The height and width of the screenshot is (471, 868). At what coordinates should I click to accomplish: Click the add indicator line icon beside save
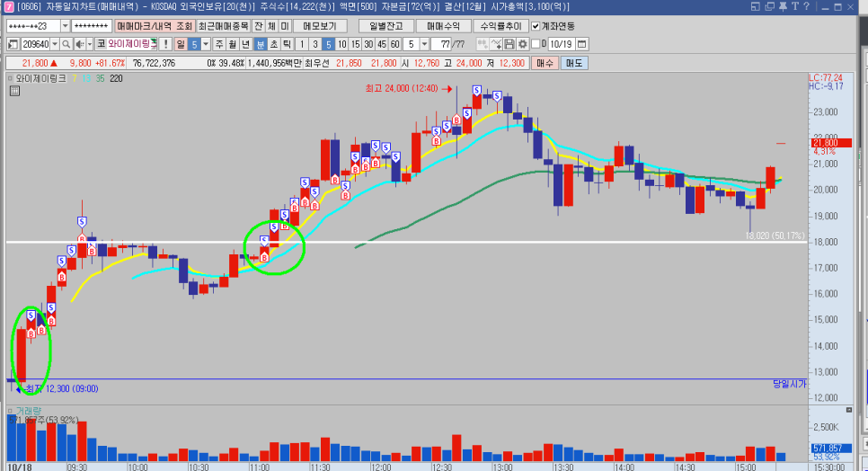pyautogui.click(x=496, y=44)
